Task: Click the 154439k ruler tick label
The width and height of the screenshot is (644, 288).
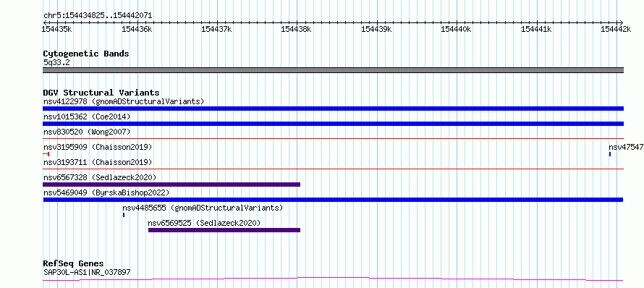Action: [376, 29]
